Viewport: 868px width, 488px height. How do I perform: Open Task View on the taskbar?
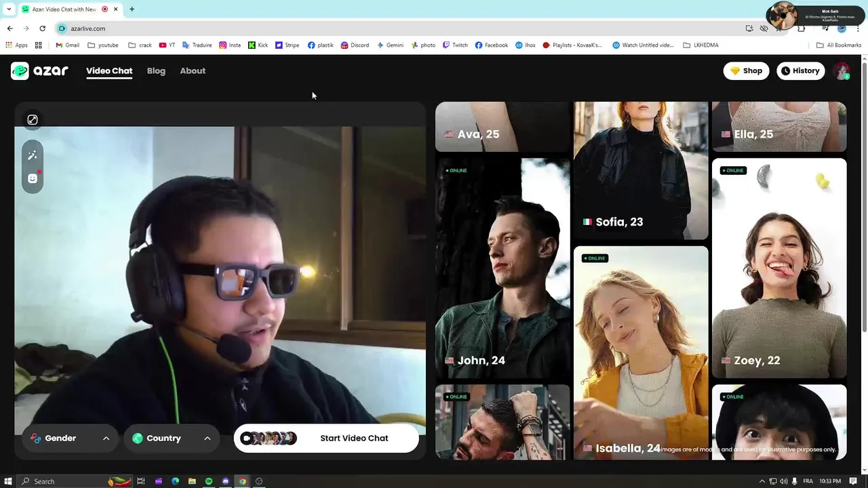pyautogui.click(x=141, y=481)
